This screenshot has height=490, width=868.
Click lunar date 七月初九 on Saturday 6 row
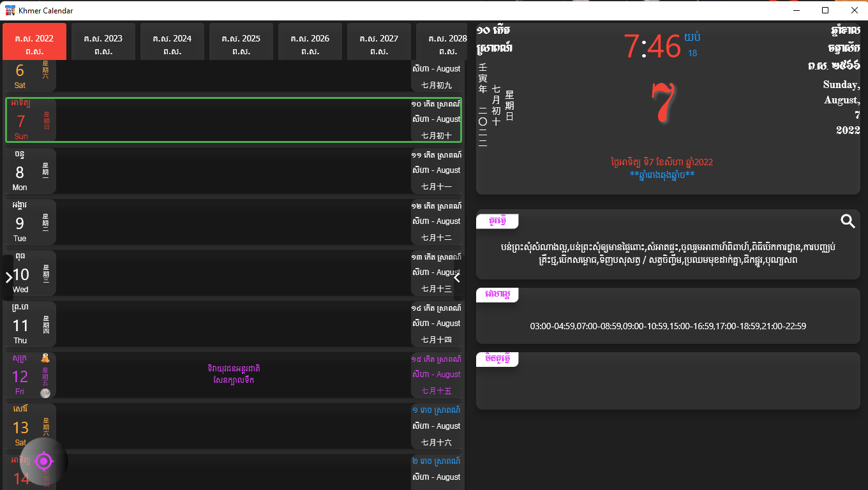[437, 84]
